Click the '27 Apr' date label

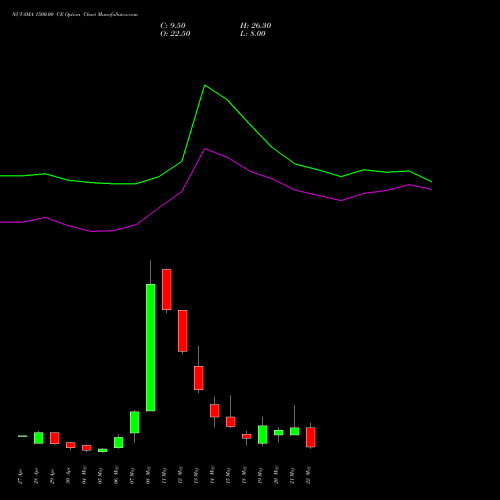coord(20,476)
